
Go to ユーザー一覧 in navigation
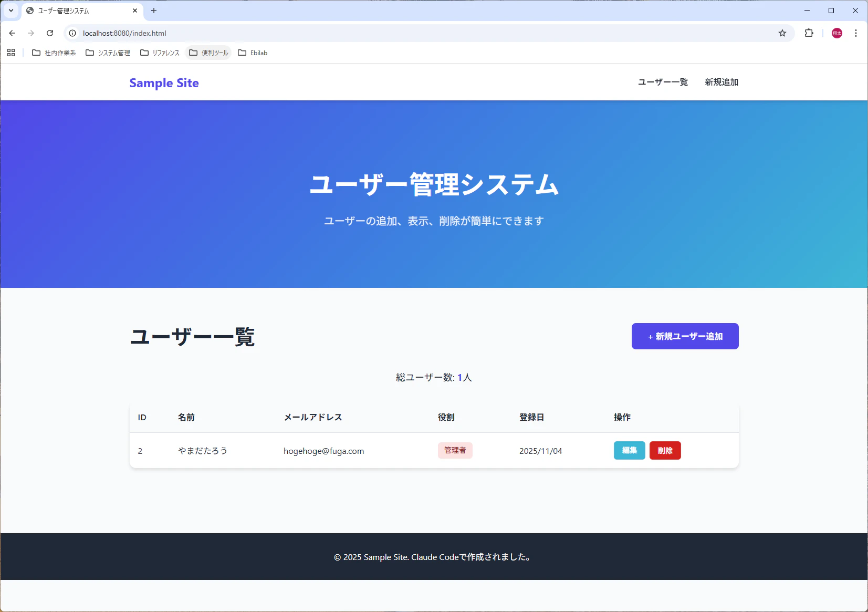[x=663, y=82]
